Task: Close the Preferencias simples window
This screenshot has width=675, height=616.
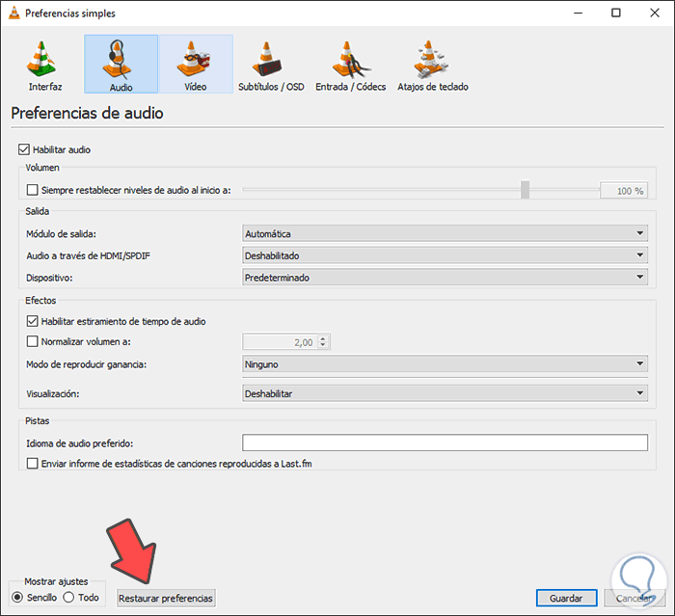Action: (x=655, y=13)
